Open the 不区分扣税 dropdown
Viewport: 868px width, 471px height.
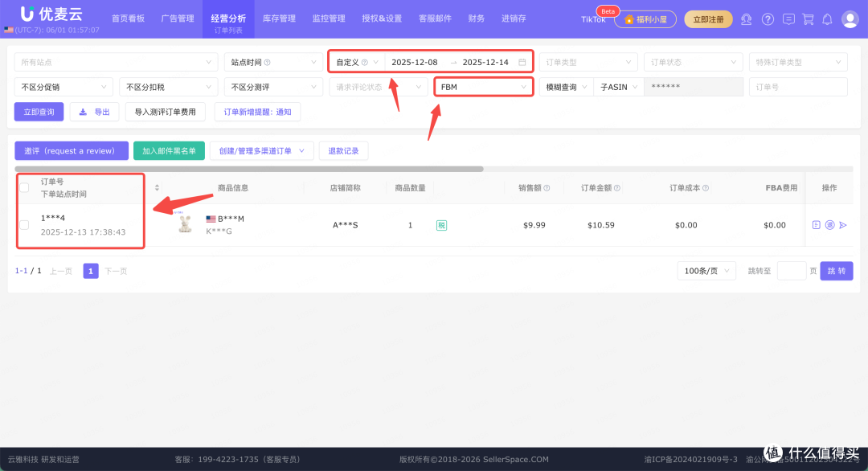coord(168,87)
